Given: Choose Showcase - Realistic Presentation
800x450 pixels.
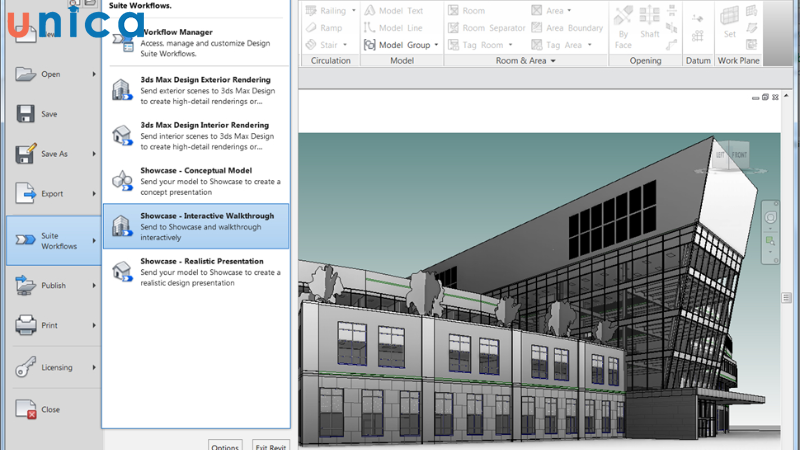Looking at the screenshot, I should pyautogui.click(x=196, y=272).
